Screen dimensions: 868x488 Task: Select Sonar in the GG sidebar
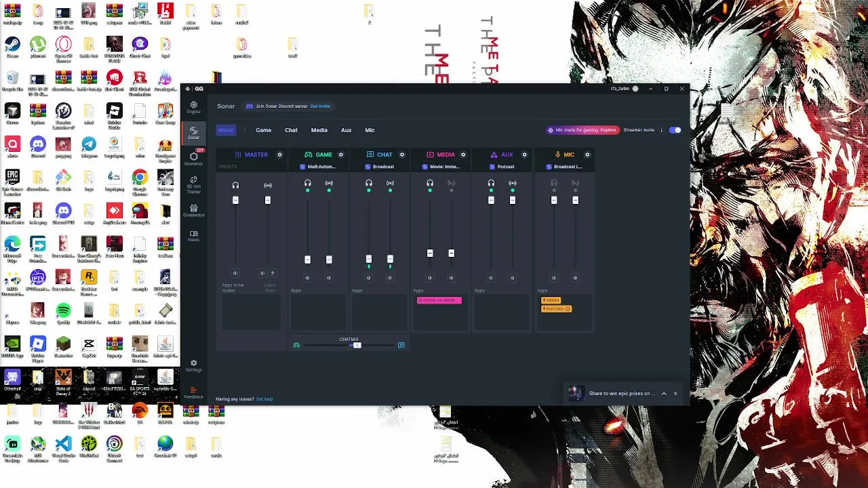pyautogui.click(x=193, y=133)
